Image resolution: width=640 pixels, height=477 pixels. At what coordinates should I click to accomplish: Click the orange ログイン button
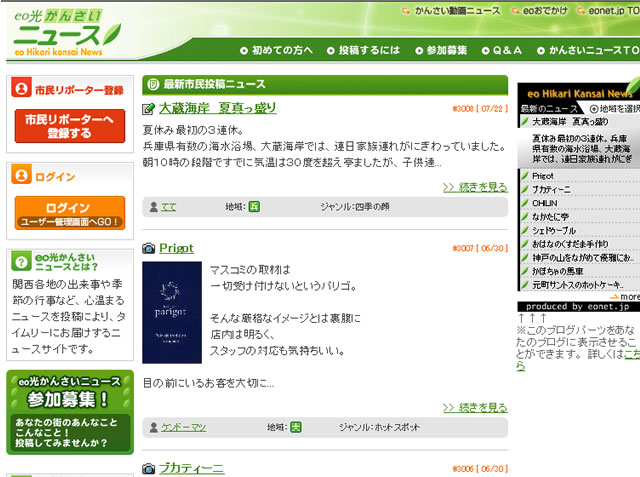(x=70, y=213)
